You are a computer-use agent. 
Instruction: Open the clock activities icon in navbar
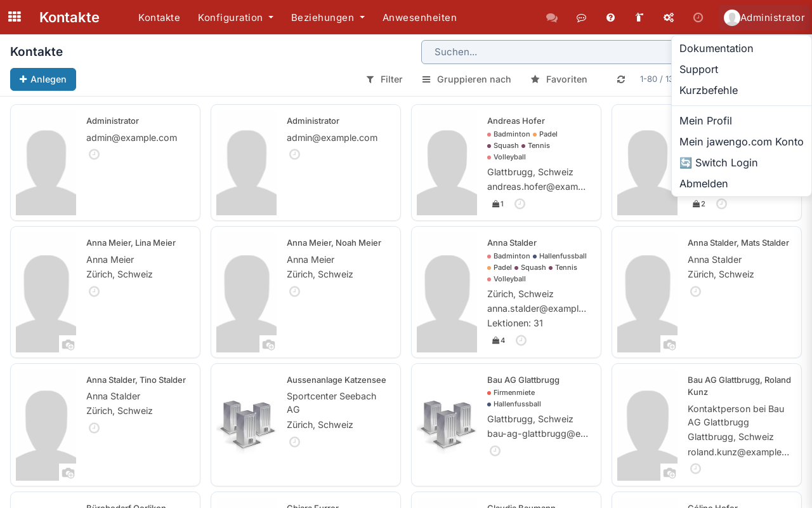click(x=698, y=18)
